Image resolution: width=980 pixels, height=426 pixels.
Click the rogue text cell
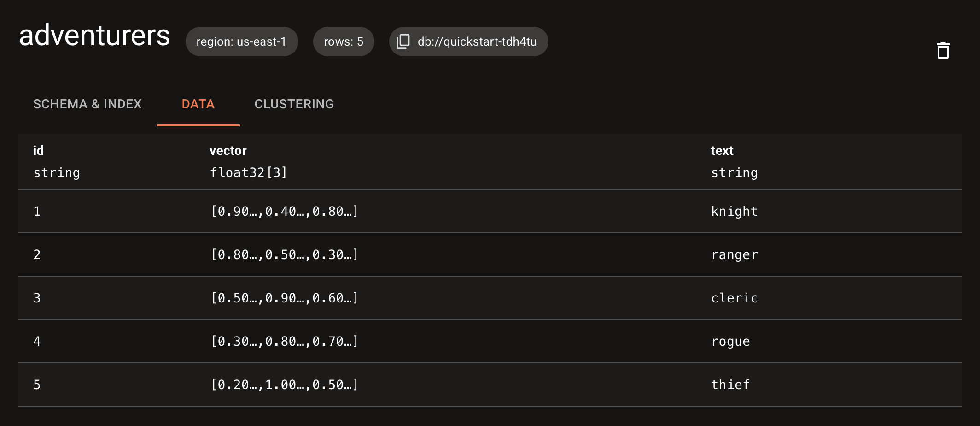[x=730, y=341]
